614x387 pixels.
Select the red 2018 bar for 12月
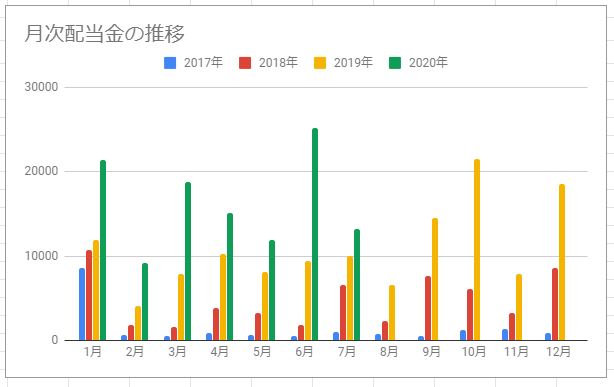(x=555, y=304)
